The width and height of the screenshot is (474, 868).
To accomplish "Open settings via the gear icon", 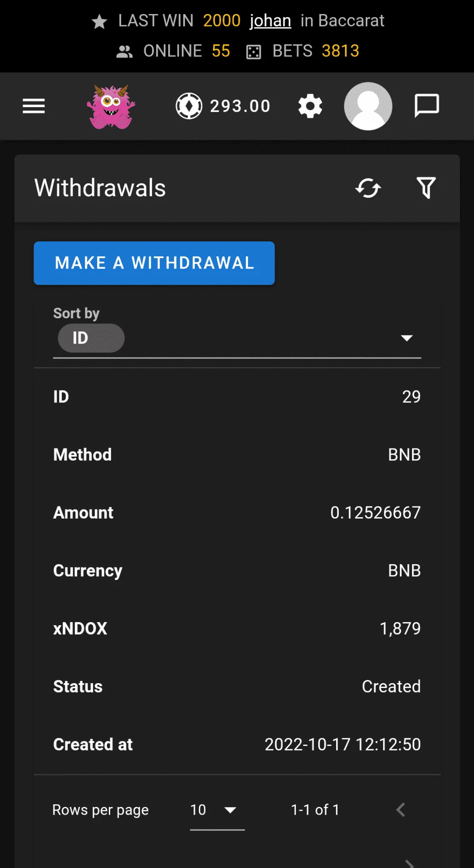I will pos(310,106).
